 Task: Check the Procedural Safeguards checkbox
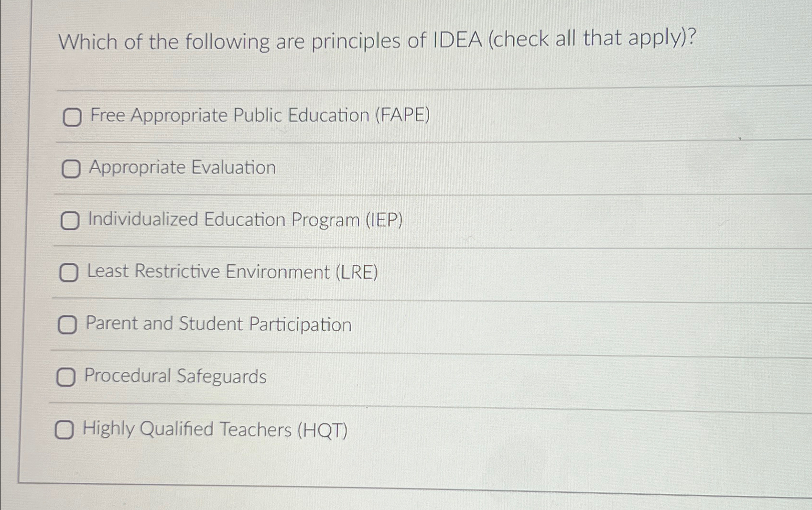coord(66,378)
